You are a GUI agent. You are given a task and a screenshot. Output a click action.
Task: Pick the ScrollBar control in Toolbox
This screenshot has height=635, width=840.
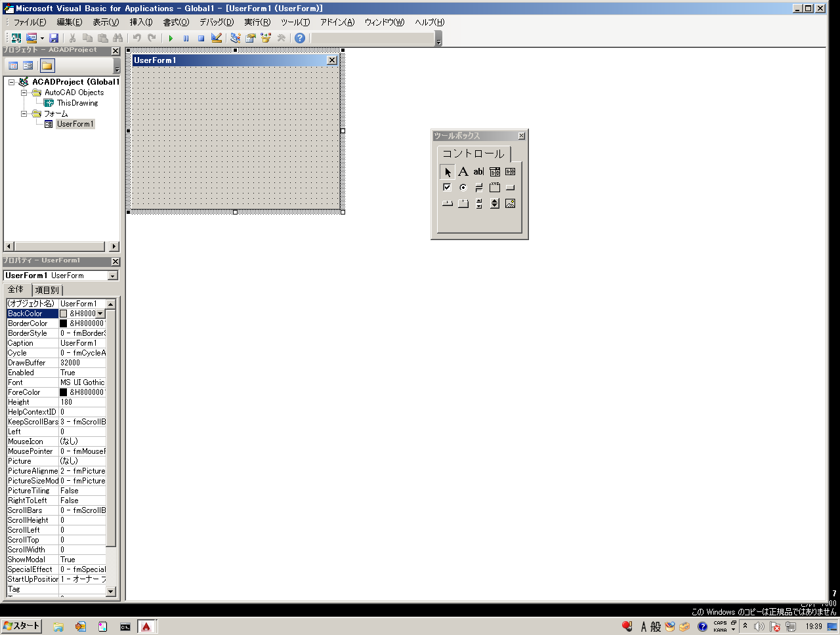[x=479, y=203]
